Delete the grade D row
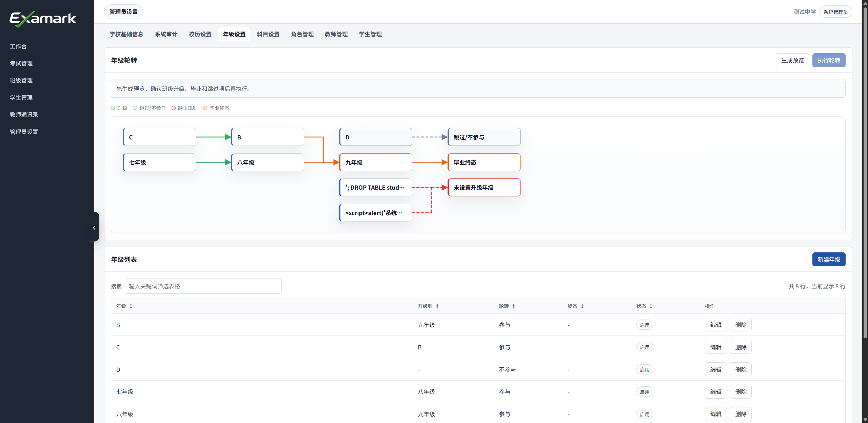Screen dimensions: 868x423 point(741,370)
